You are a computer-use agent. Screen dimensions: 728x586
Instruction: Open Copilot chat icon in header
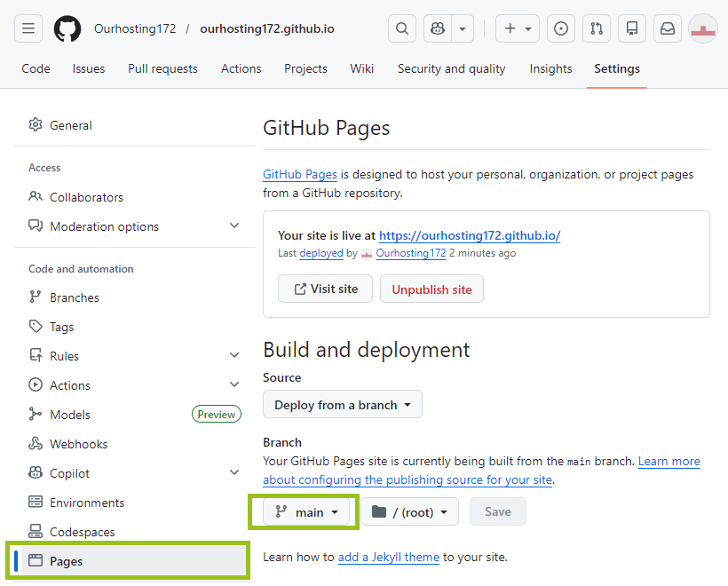(x=438, y=28)
